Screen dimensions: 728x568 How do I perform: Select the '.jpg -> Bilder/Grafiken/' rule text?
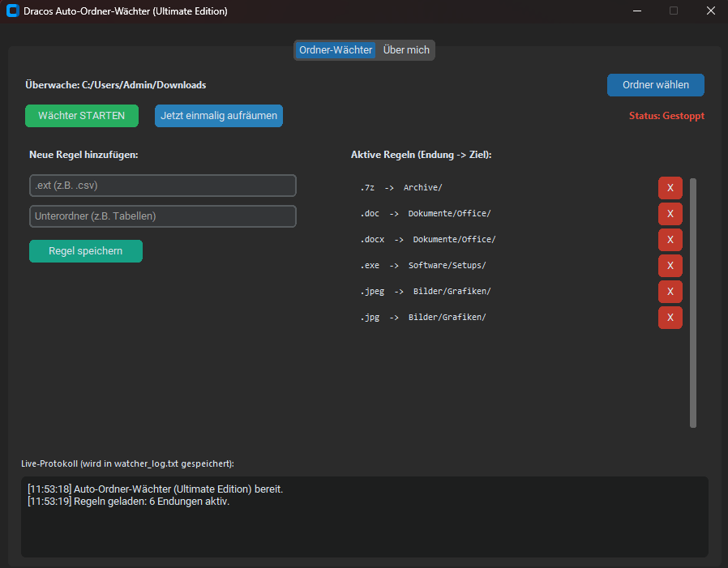[x=423, y=318]
